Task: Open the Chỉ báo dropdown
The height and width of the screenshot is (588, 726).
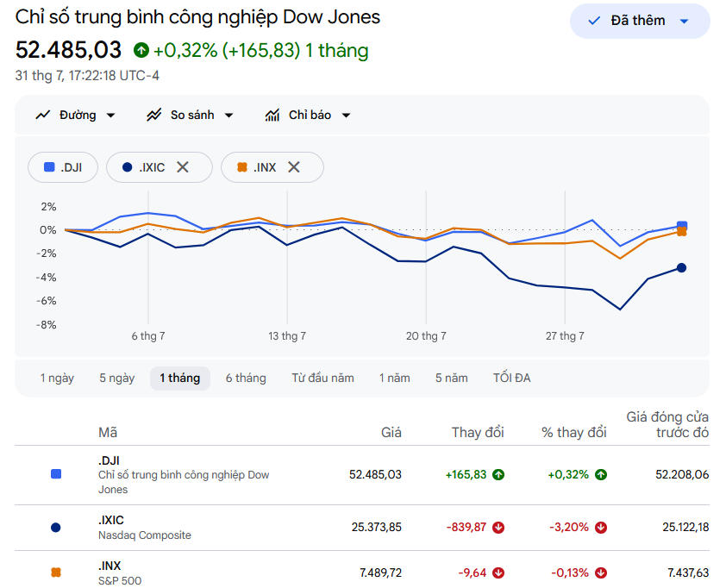Action: pos(308,115)
